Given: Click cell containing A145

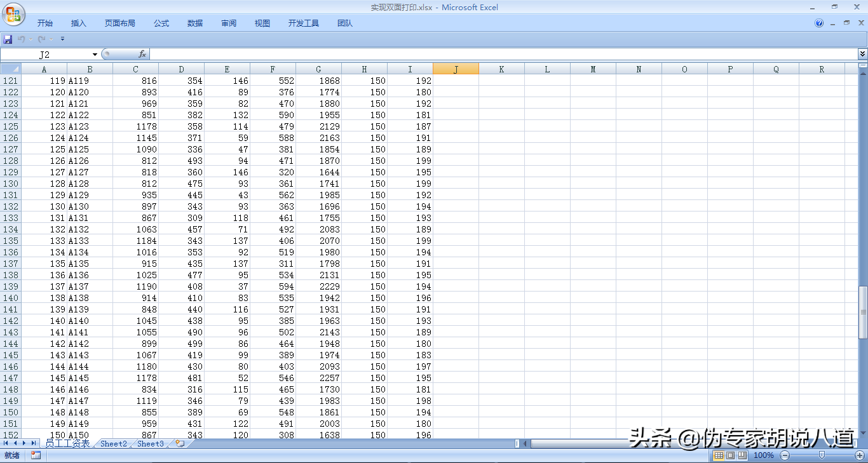Looking at the screenshot, I should [x=90, y=378].
